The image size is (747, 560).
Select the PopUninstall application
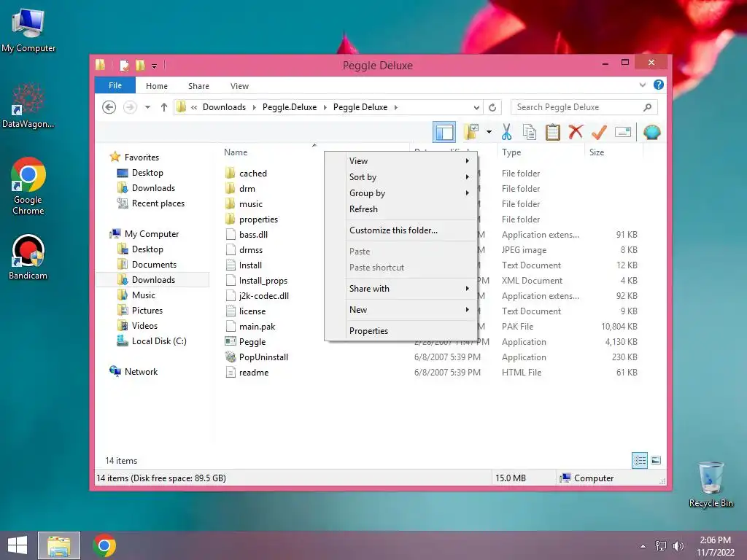263,357
